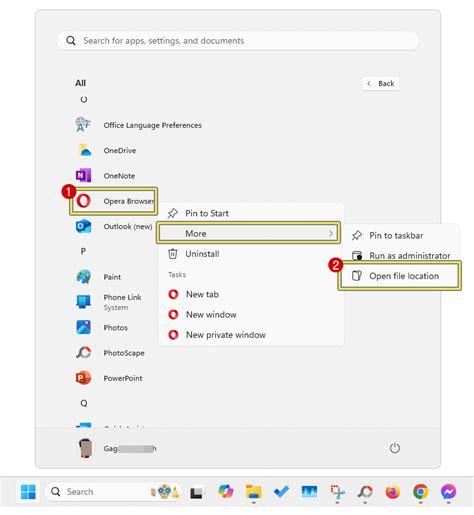Click the Outlook (new) label
The height and width of the screenshot is (515, 474).
pyautogui.click(x=128, y=226)
